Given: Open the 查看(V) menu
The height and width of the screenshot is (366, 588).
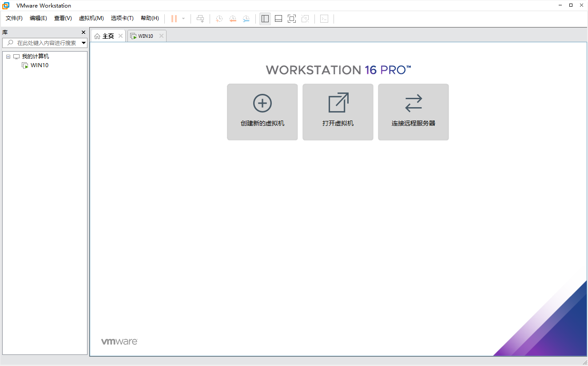Looking at the screenshot, I should point(63,18).
